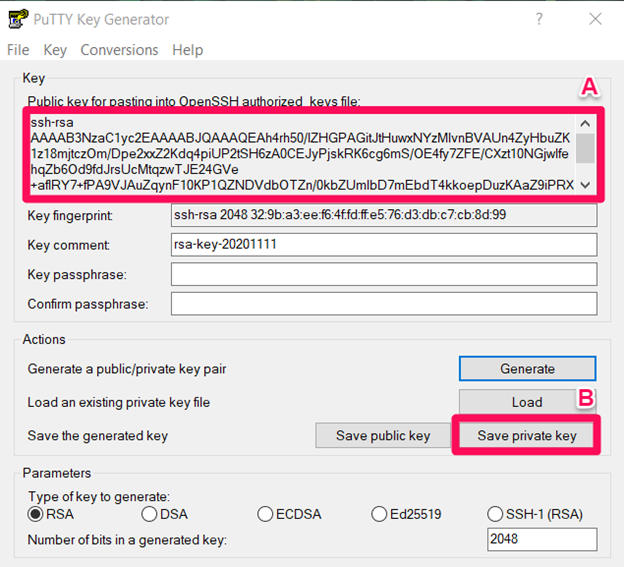Open the Help menu
Image resolution: width=624 pixels, height=567 pixels.
187,50
